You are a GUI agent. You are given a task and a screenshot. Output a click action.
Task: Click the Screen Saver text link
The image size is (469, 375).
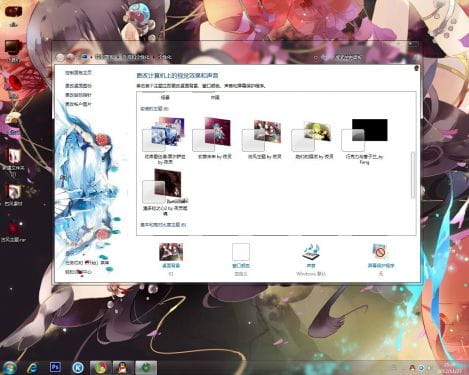pyautogui.click(x=381, y=266)
